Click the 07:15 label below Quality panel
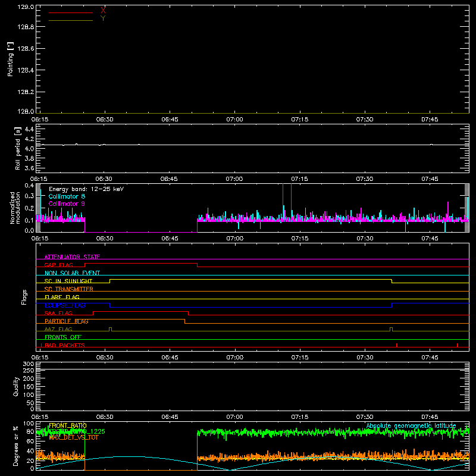Screen dimensions: 476x476 click(300, 417)
